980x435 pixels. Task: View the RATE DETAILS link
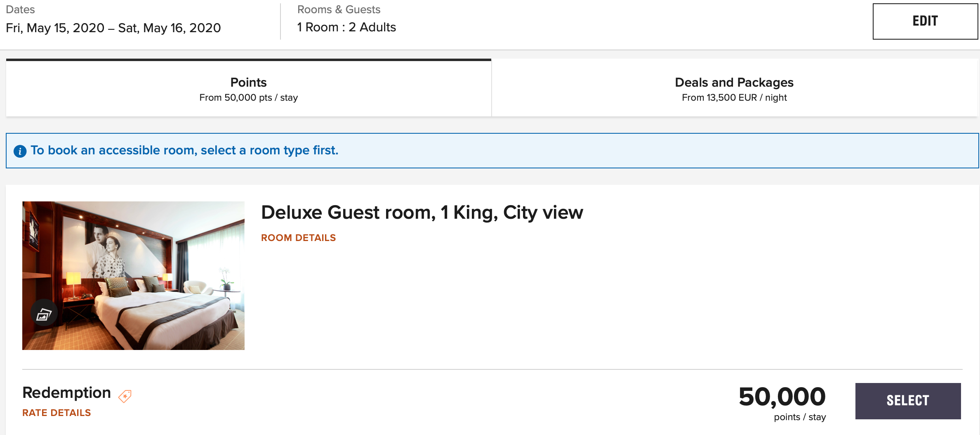(57, 413)
